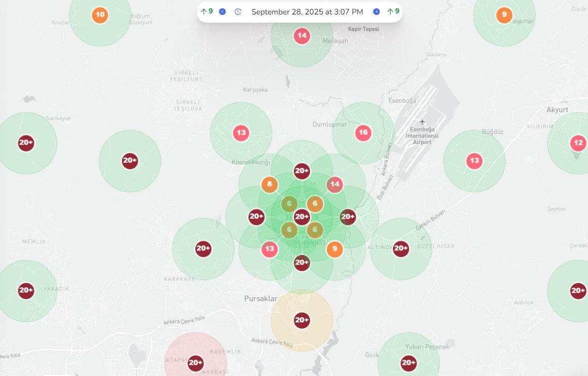Screen dimensions: 588x376
Task: Click the clock history icon
Action: 238,11
